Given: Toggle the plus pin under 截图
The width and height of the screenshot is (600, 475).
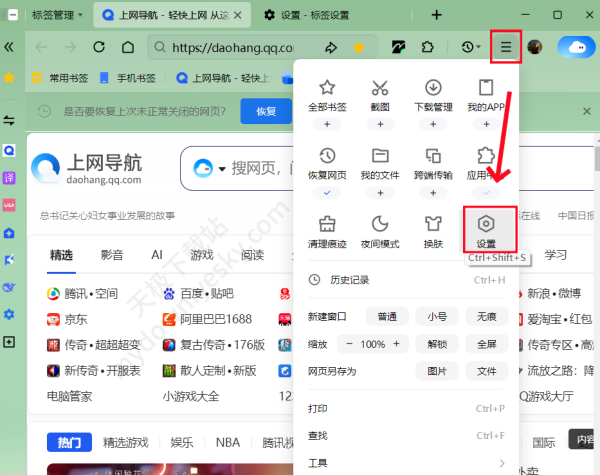Looking at the screenshot, I should tap(380, 124).
